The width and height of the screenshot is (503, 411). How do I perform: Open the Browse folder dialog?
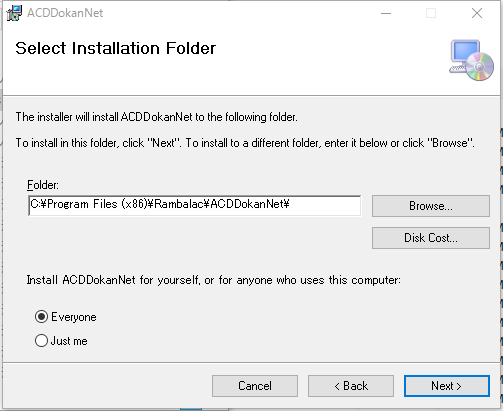pyautogui.click(x=431, y=206)
